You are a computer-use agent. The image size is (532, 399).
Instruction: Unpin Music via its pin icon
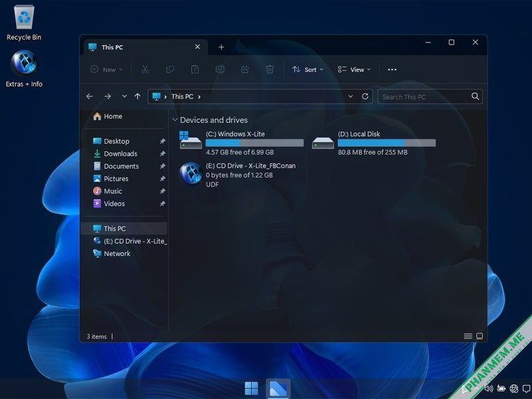[x=162, y=192]
